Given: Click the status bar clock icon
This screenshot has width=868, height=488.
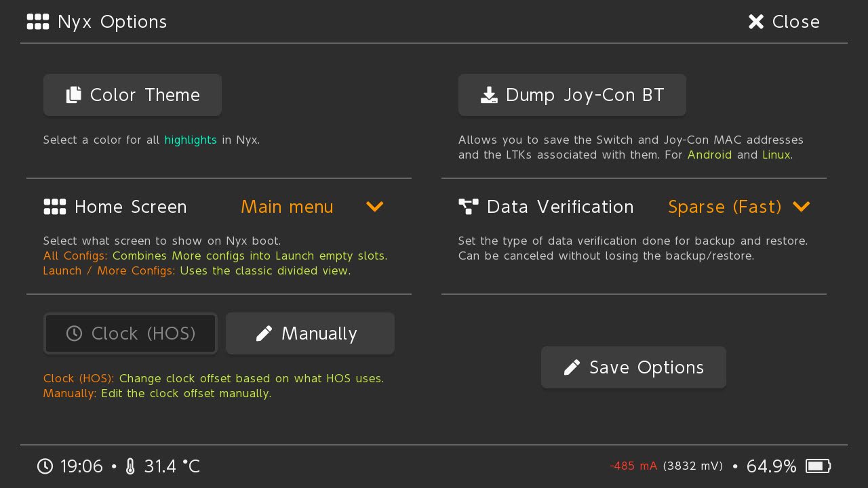Looking at the screenshot, I should click(x=45, y=466).
